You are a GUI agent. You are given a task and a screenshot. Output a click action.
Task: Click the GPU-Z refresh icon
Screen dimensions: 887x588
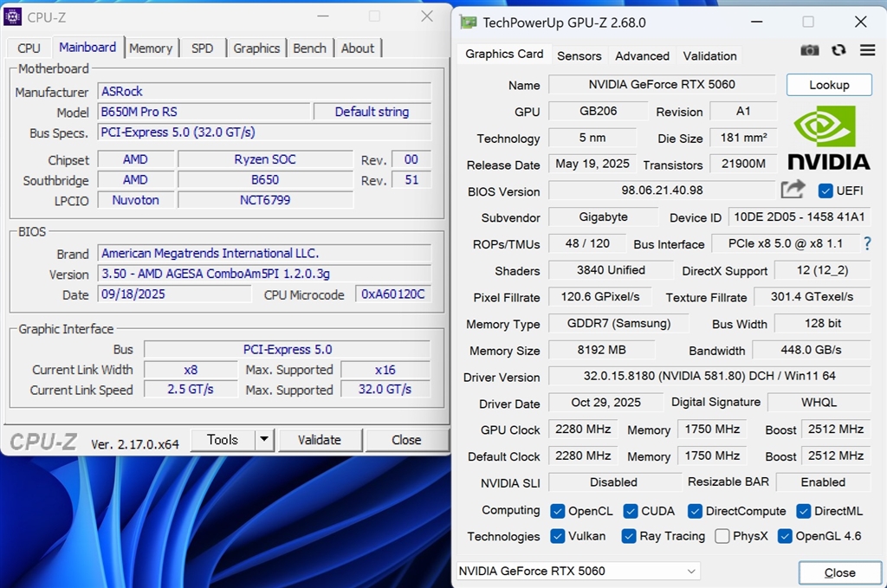pyautogui.click(x=838, y=51)
